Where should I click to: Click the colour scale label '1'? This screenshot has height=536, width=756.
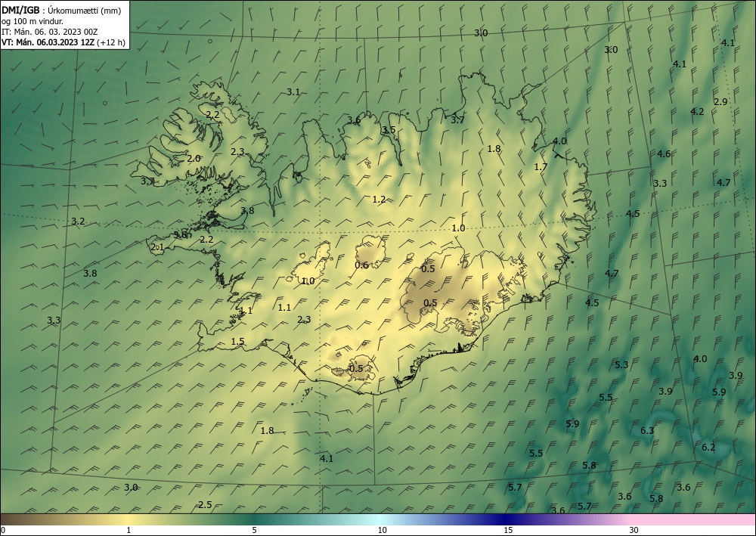click(129, 530)
